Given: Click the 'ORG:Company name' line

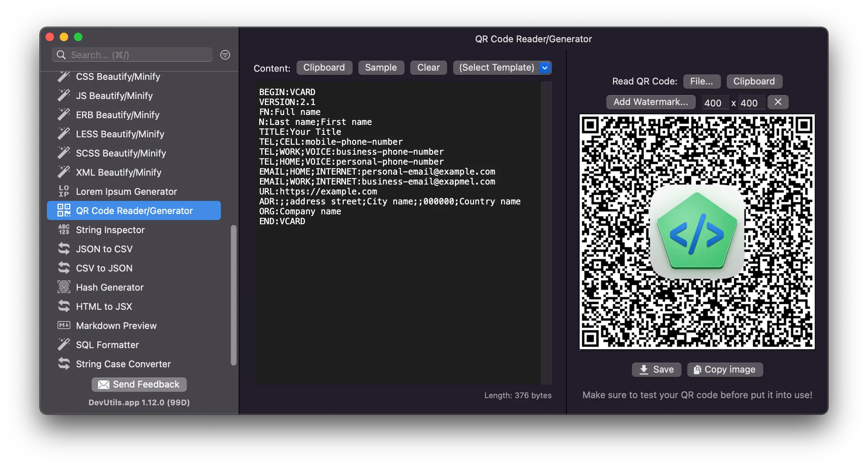Looking at the screenshot, I should tap(300, 211).
